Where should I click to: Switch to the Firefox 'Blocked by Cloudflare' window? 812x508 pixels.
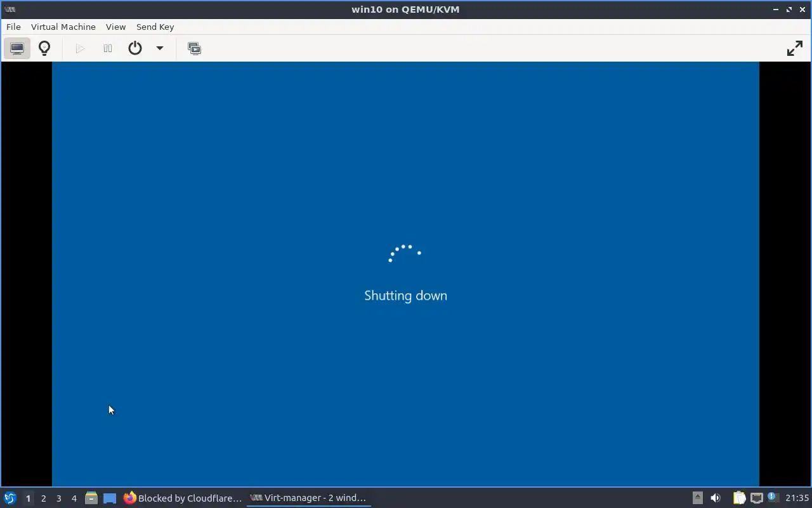(x=183, y=498)
